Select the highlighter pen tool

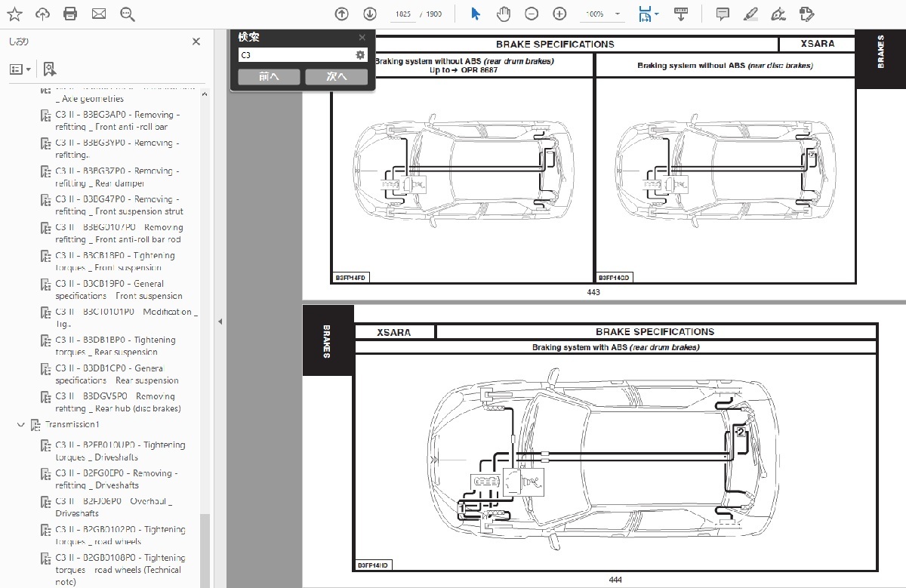(x=750, y=14)
